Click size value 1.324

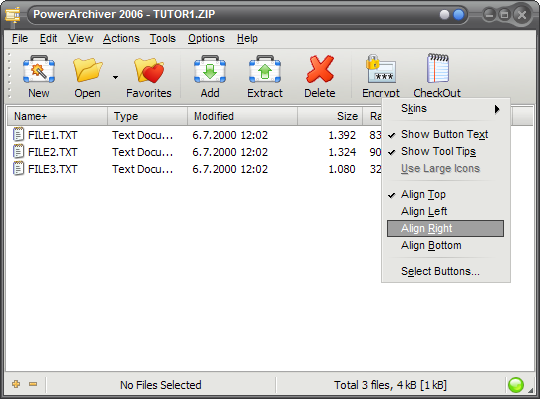pyautogui.click(x=342, y=152)
